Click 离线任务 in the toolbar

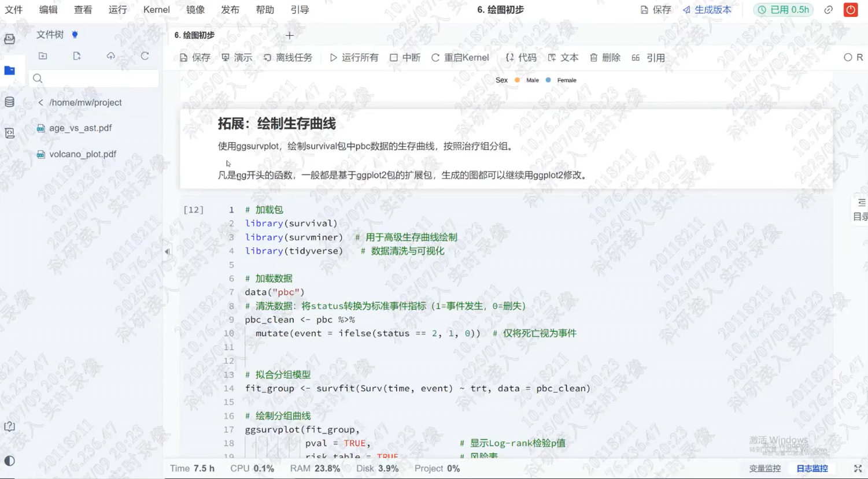[x=287, y=58]
